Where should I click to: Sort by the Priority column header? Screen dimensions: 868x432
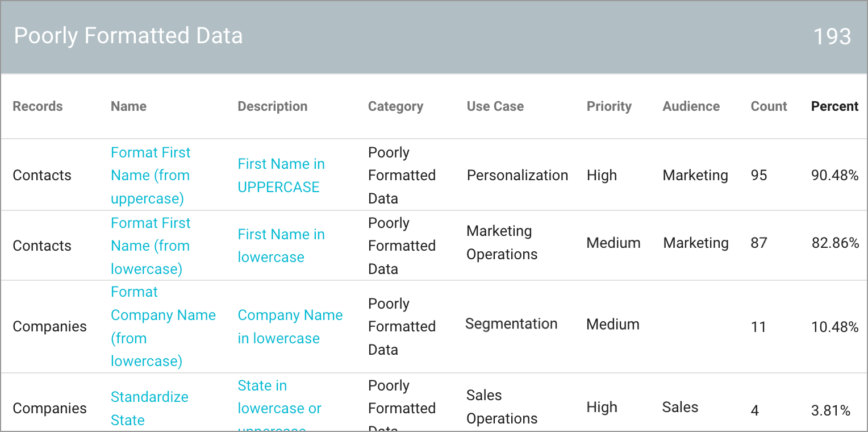click(x=609, y=106)
